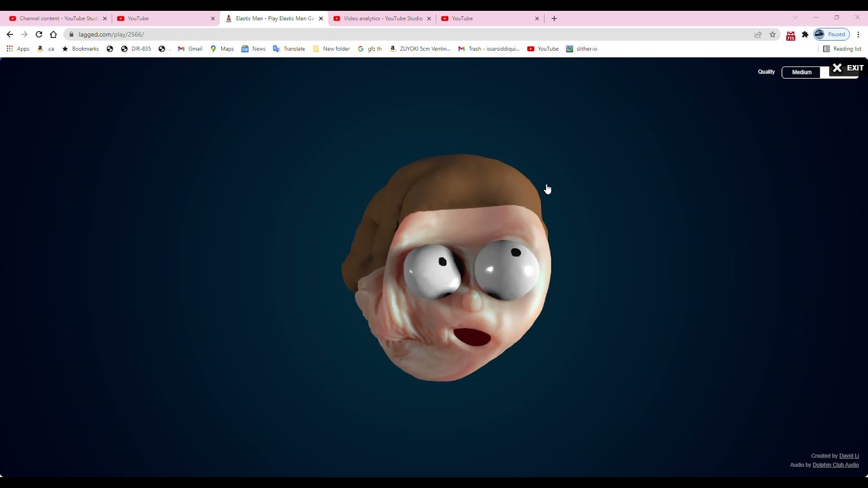Image resolution: width=868 pixels, height=488 pixels.
Task: Go forward in browser history
Action: coord(24,35)
